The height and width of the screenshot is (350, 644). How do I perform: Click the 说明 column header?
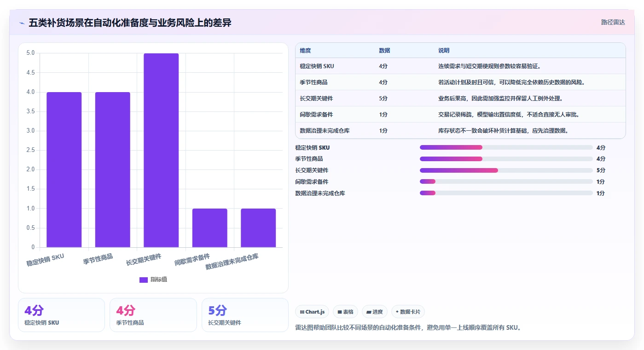tap(444, 51)
